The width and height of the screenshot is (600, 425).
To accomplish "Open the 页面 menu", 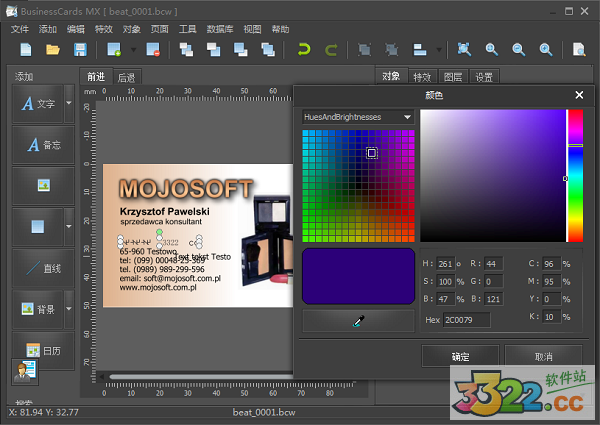I will tap(160, 29).
